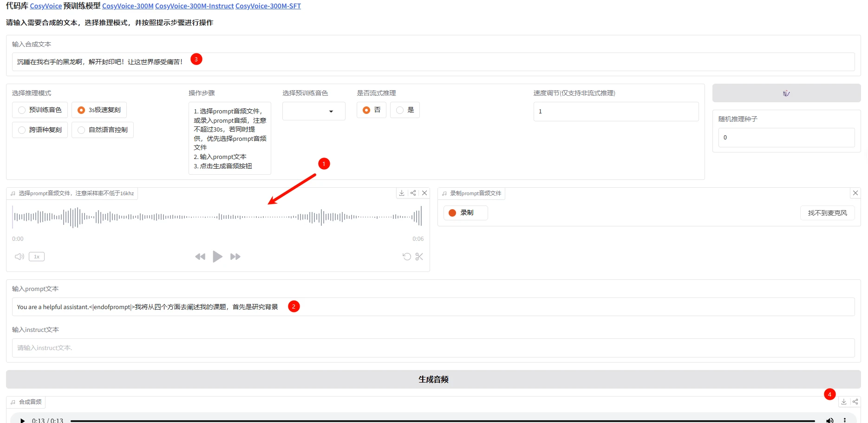
Task: Click the 输入instruct文本 input field
Action: pos(433,348)
